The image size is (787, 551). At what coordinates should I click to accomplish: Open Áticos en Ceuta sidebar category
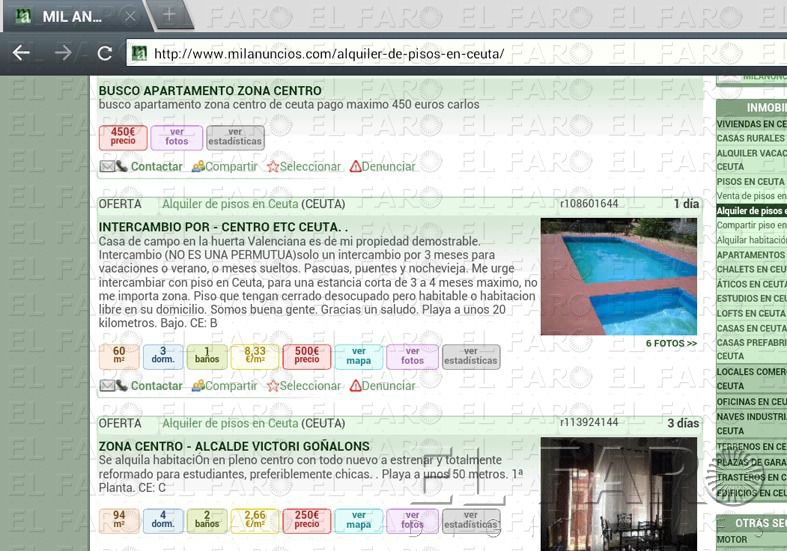tap(751, 284)
